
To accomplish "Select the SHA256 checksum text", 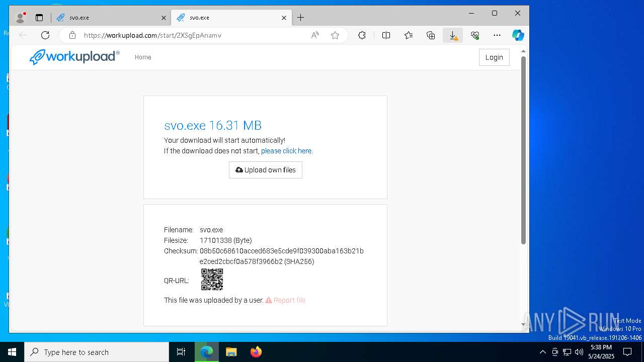I will coord(282,256).
